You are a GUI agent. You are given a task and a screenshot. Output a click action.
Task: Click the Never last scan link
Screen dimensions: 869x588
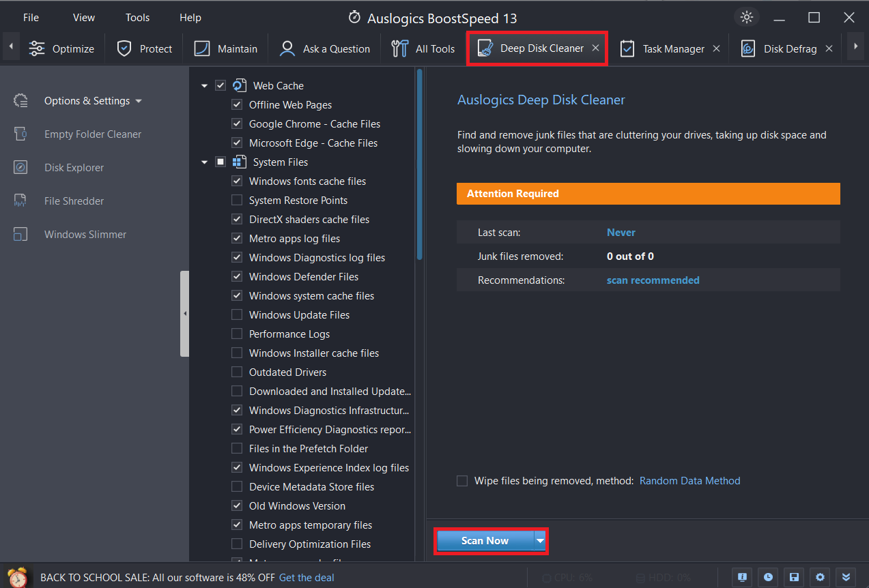(621, 233)
